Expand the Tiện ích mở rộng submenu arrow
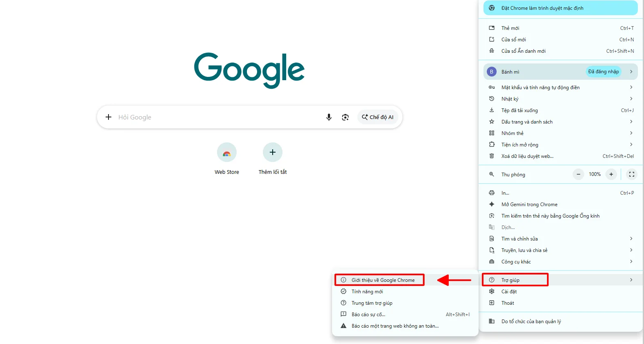This screenshot has width=644, height=344. coord(631,144)
